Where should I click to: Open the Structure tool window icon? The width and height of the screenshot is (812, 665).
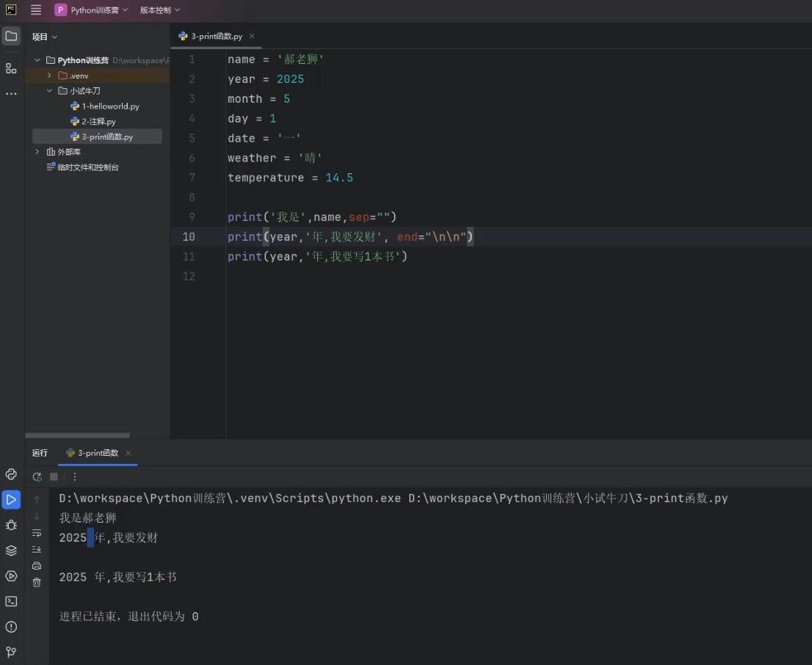pos(11,68)
